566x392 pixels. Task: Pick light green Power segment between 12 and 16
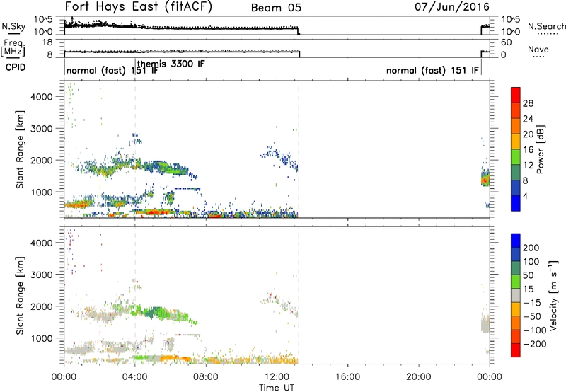516,157
